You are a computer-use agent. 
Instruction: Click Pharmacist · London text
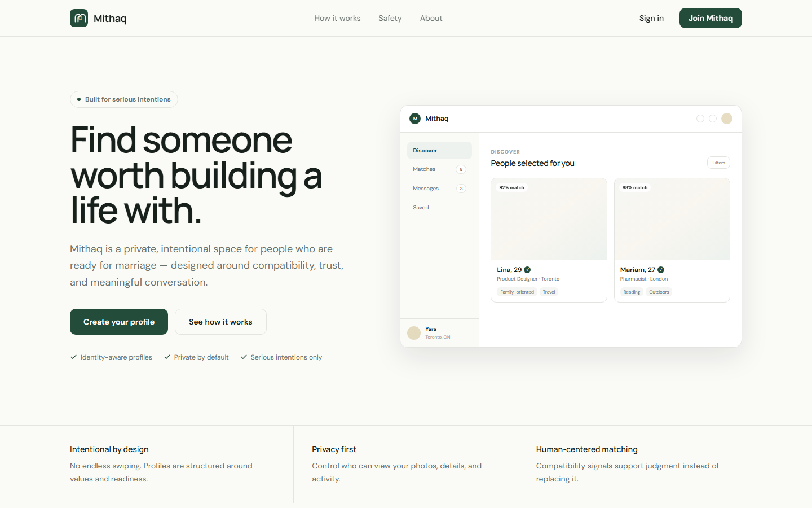(x=644, y=279)
